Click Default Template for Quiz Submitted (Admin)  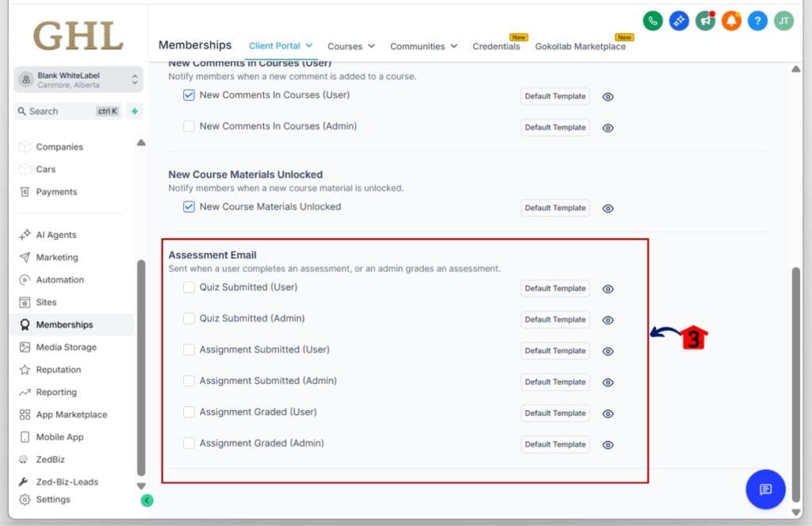point(555,320)
